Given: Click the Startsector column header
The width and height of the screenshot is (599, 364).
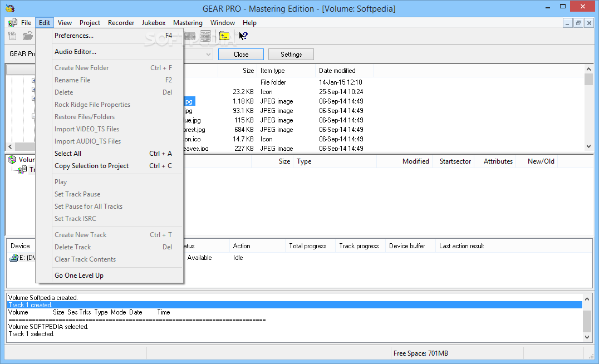Looking at the screenshot, I should pyautogui.click(x=455, y=161).
